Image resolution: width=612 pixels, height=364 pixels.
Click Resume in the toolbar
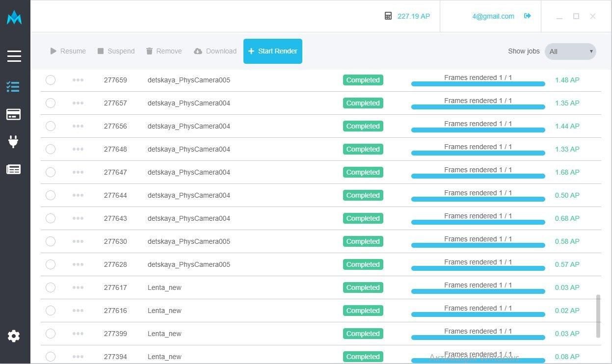point(68,51)
